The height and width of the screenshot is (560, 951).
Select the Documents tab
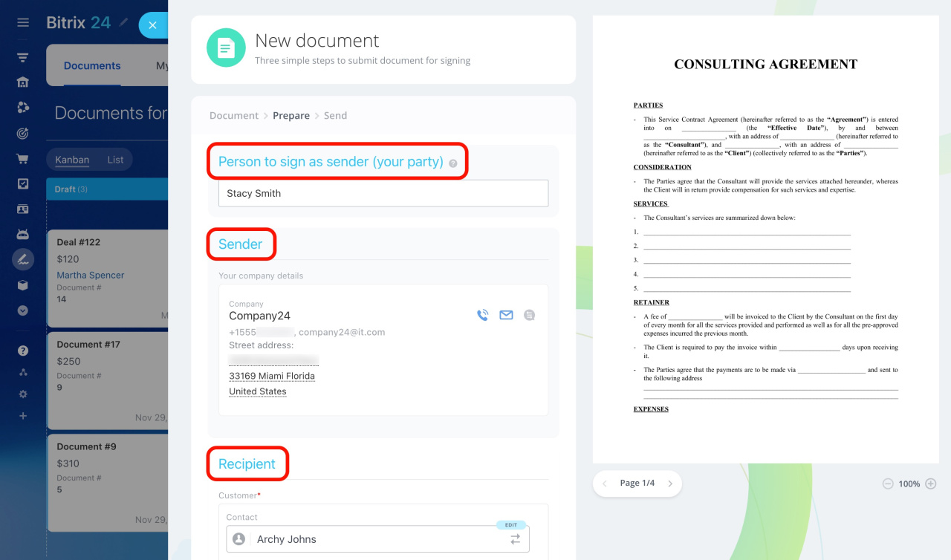point(92,66)
